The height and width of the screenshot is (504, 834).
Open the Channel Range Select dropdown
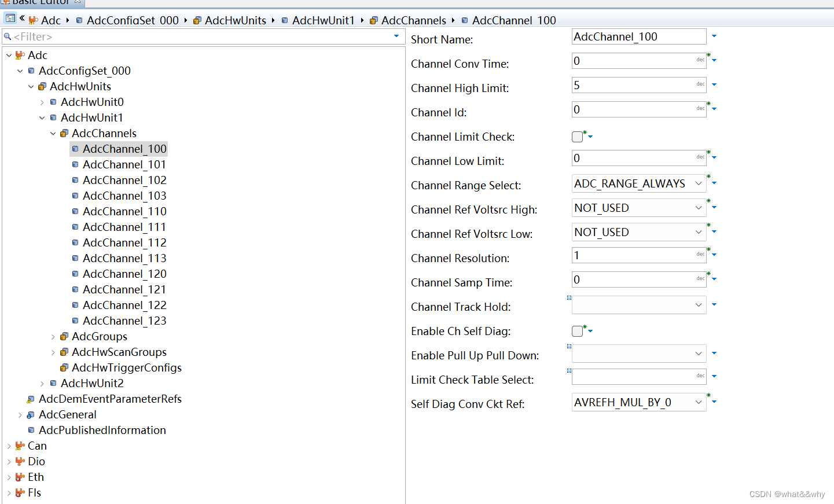pyautogui.click(x=699, y=184)
